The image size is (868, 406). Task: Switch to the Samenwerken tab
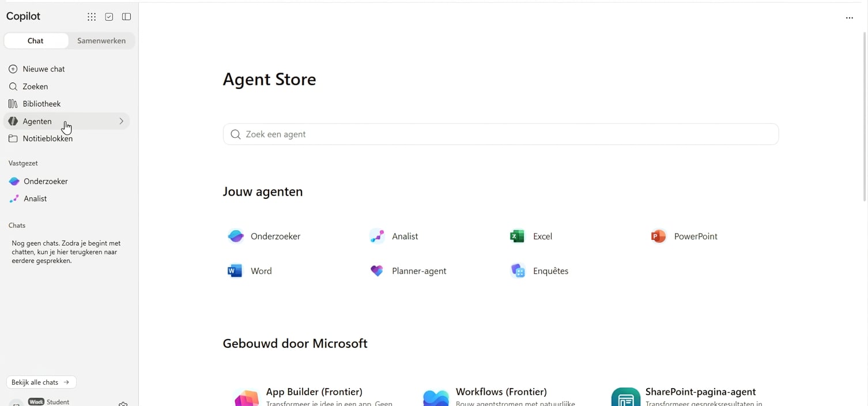tap(101, 41)
